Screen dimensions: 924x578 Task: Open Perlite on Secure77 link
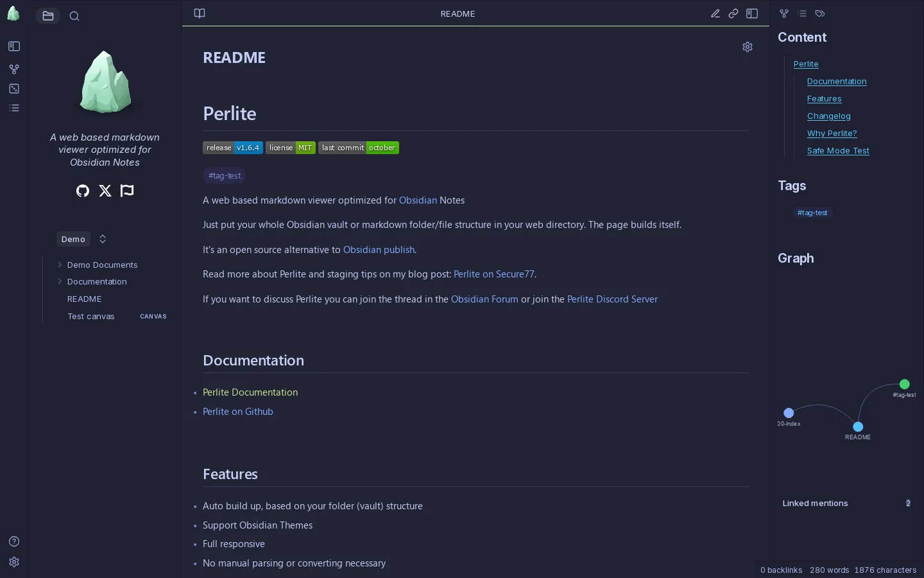coord(494,274)
